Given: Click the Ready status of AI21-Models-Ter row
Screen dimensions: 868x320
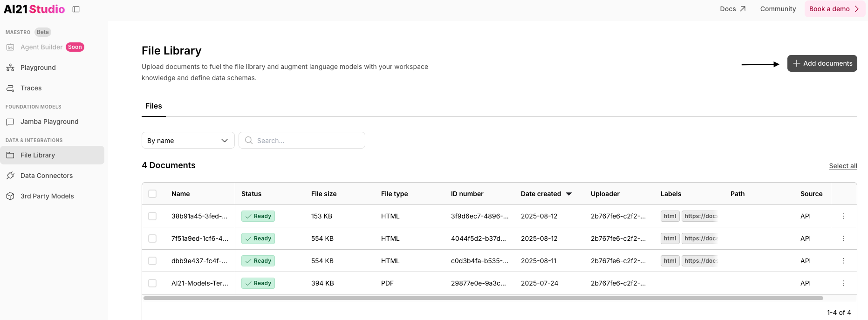Looking at the screenshot, I should coord(258,283).
